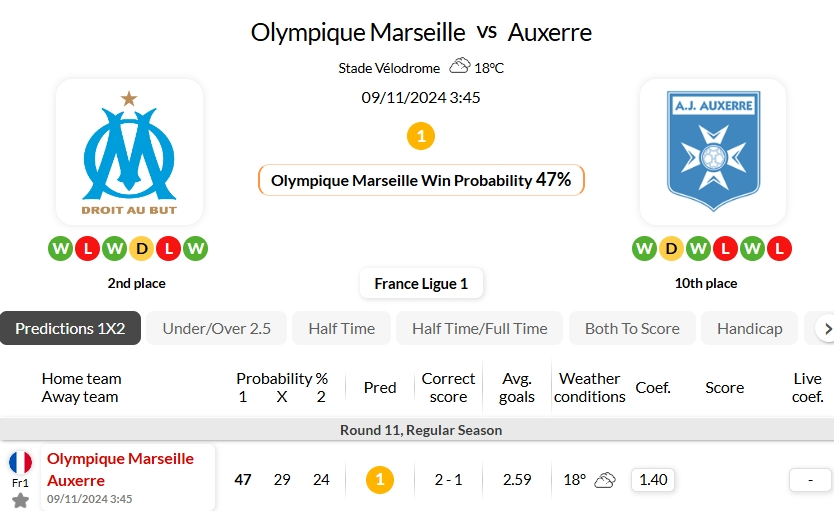Switch to Under/Over 2.5 tab

pos(216,328)
